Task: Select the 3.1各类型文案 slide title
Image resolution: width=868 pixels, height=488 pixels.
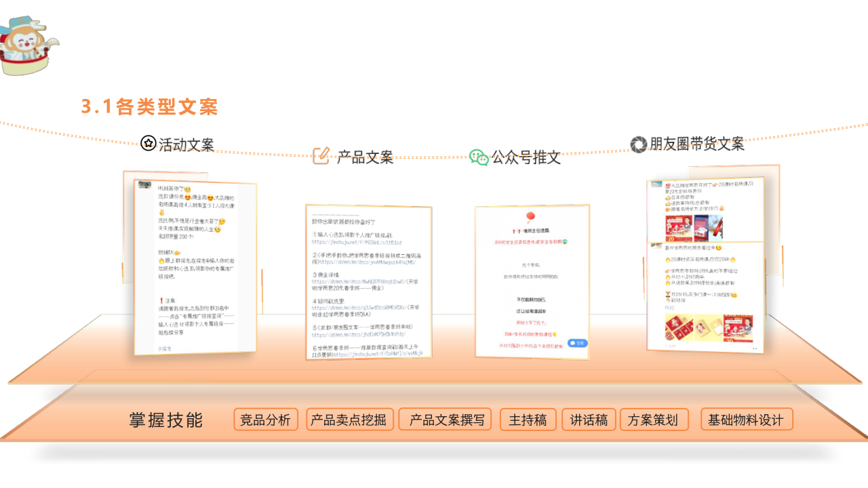Action: click(149, 107)
